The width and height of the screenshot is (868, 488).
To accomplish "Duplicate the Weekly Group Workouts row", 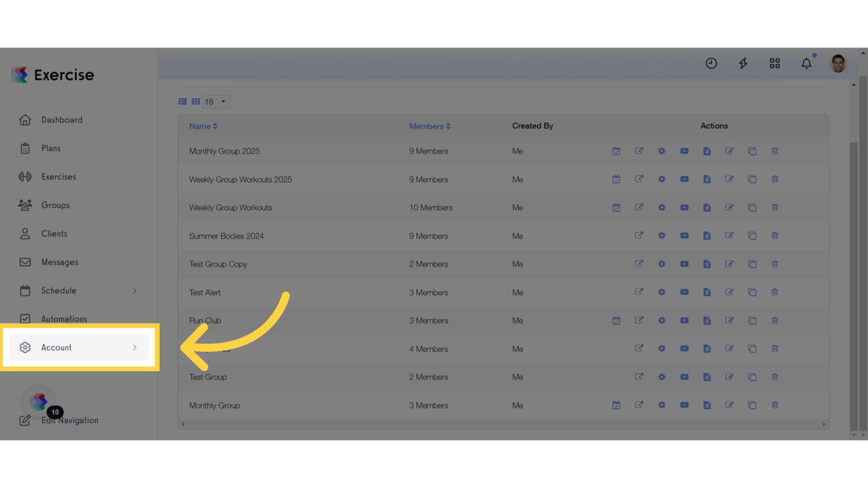I will [752, 208].
